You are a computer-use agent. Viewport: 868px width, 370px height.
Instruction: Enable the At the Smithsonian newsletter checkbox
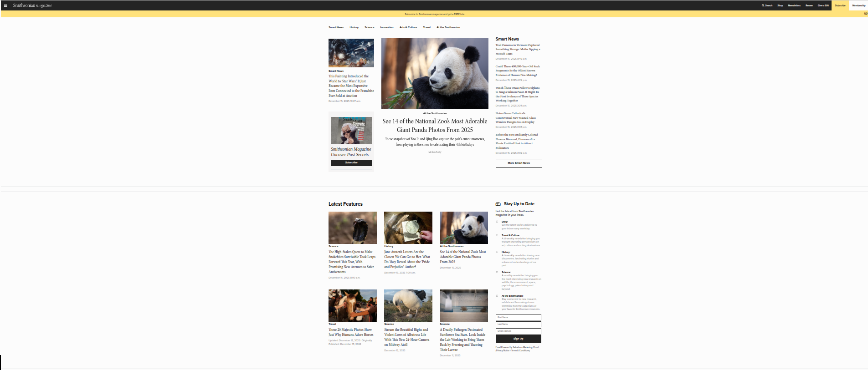point(497,296)
